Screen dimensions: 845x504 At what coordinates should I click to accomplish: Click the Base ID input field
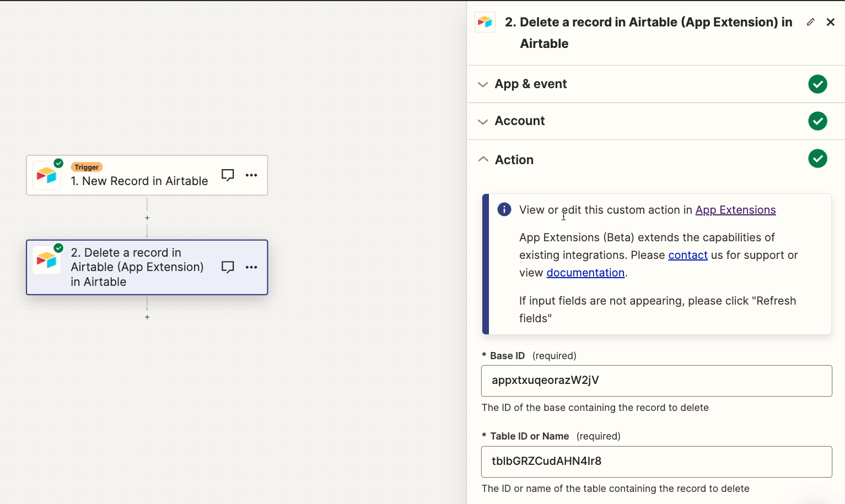[656, 381]
